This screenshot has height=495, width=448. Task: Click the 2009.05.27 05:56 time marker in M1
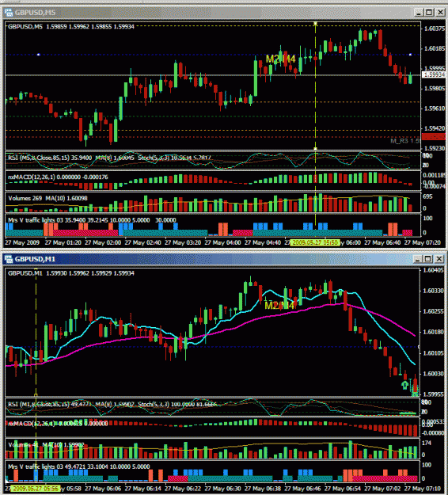35,489
